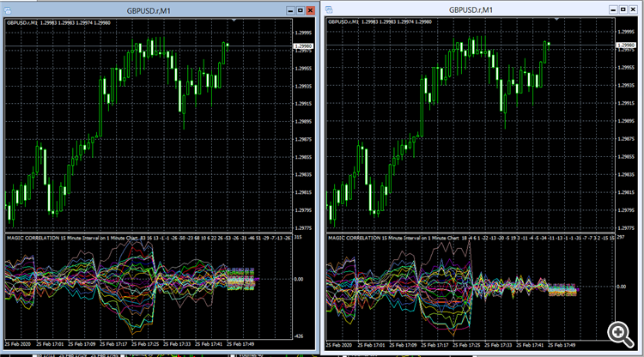Click time label 25 Feb 17:09 in right window
Image resolution: width=644 pixels, height=357 pixels.
pos(404,345)
